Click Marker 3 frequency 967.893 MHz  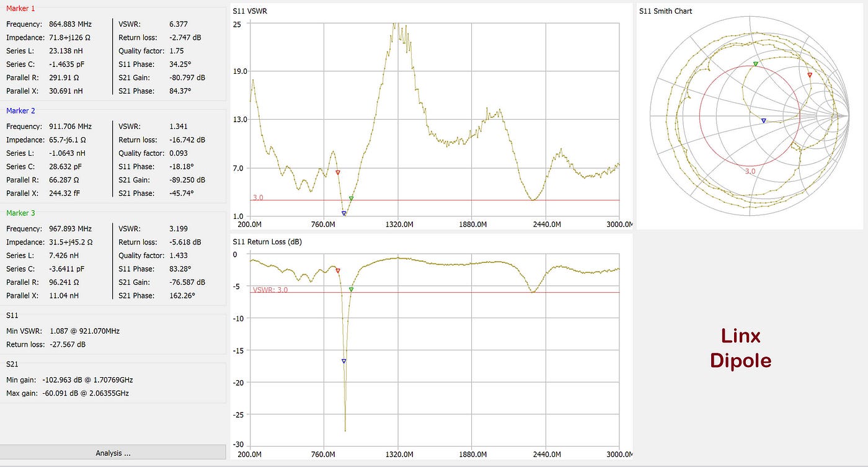click(x=70, y=229)
